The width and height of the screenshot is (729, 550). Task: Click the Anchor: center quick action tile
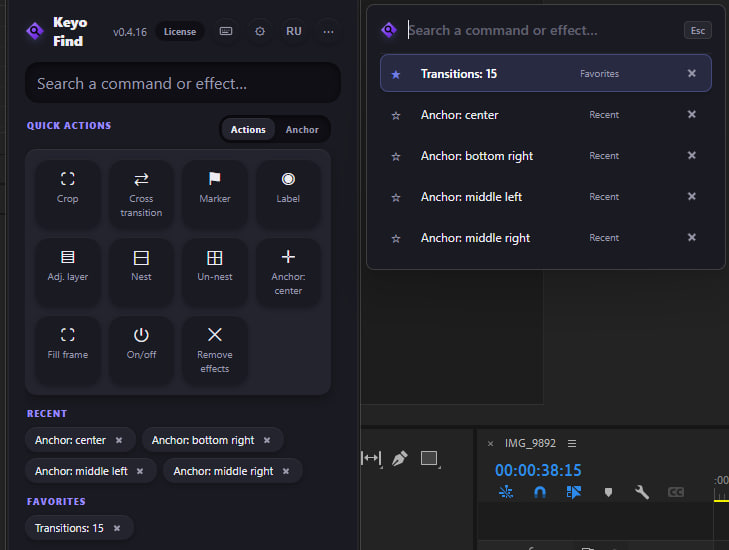[x=288, y=272]
